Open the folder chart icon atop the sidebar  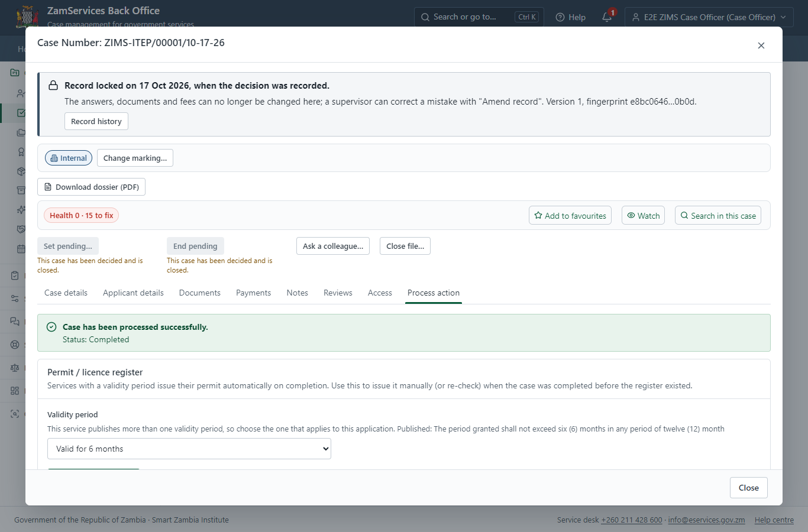pos(15,73)
